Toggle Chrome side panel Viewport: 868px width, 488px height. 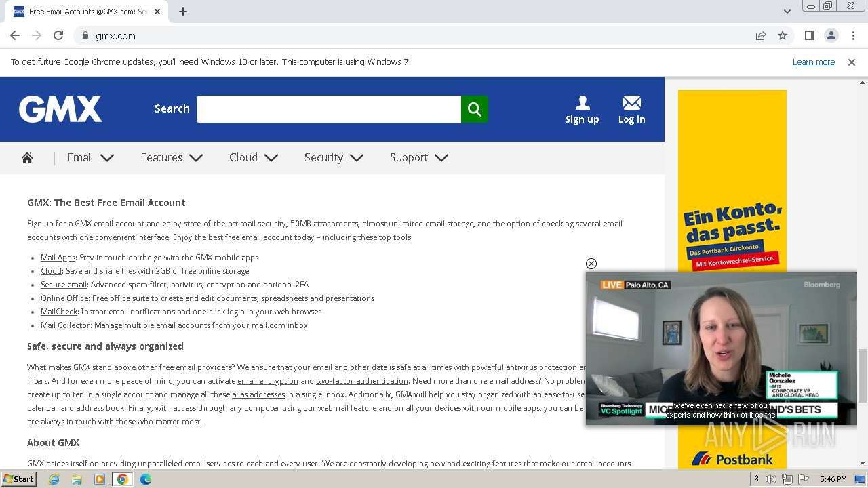click(x=810, y=35)
